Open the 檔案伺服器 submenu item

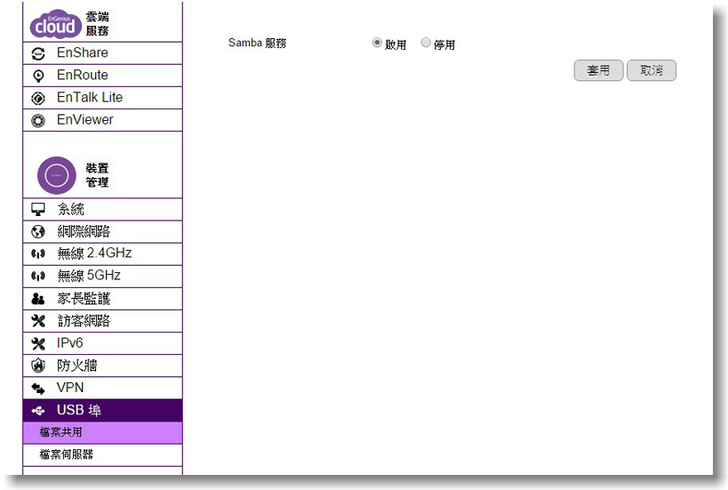[x=67, y=454]
